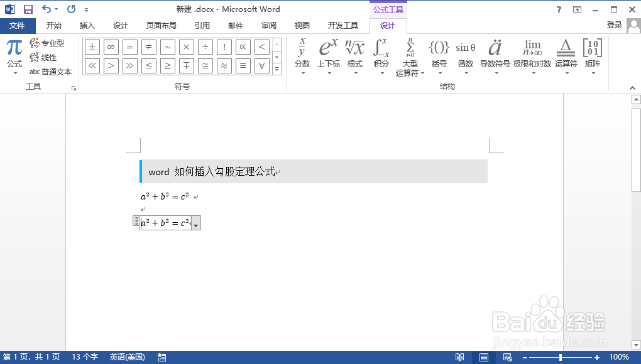This screenshot has height=364, width=641.
Task: Insert the not-equal symbol
Action: pyautogui.click(x=148, y=47)
